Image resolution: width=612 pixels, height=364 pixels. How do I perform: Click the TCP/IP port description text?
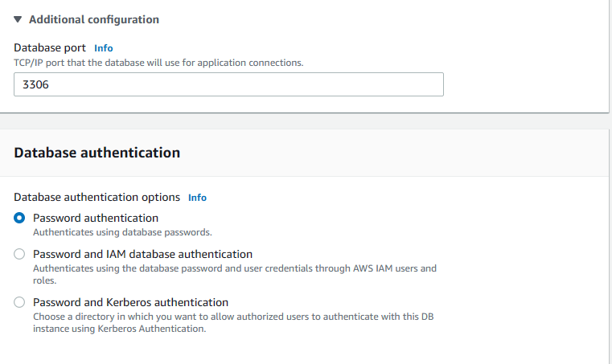(x=158, y=63)
